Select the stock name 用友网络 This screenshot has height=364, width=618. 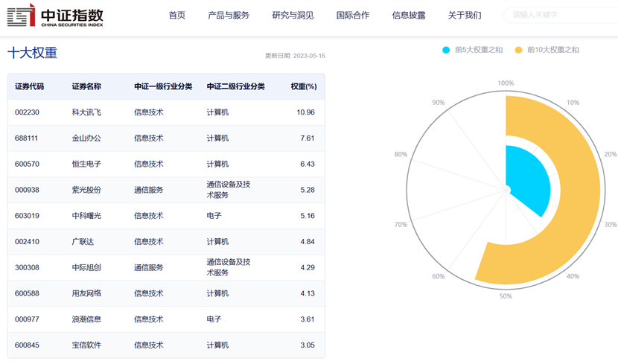tap(86, 293)
